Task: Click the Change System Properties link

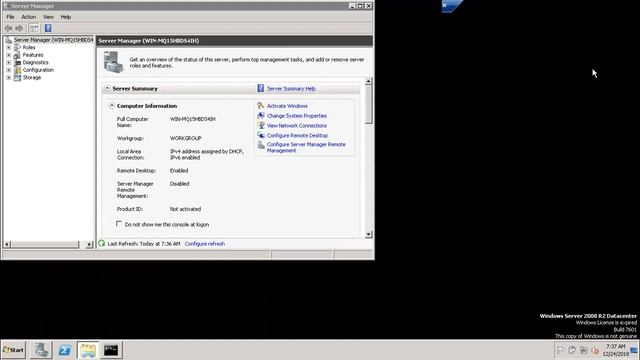Action: pyautogui.click(x=297, y=116)
